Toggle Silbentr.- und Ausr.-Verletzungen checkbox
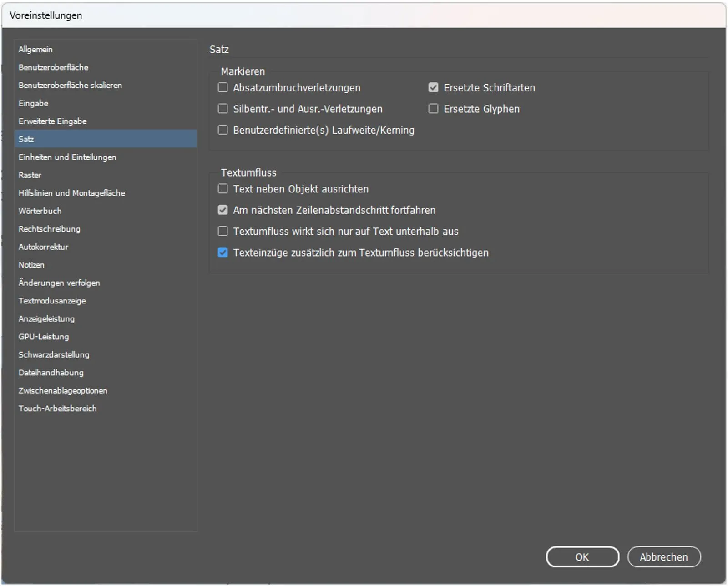This screenshot has height=586, width=728. (222, 109)
